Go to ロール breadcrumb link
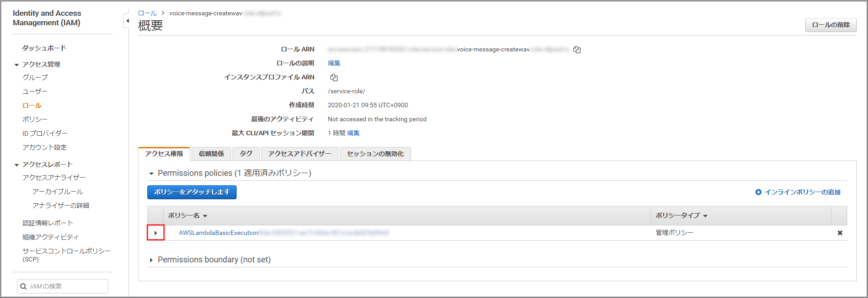This screenshot has height=298, width=868. coord(147,14)
